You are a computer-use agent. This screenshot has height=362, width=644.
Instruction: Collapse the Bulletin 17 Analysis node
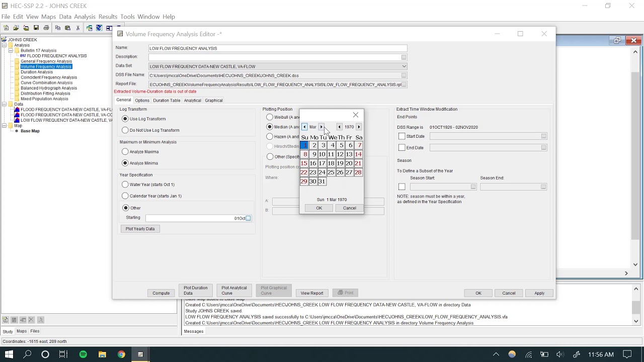10,51
